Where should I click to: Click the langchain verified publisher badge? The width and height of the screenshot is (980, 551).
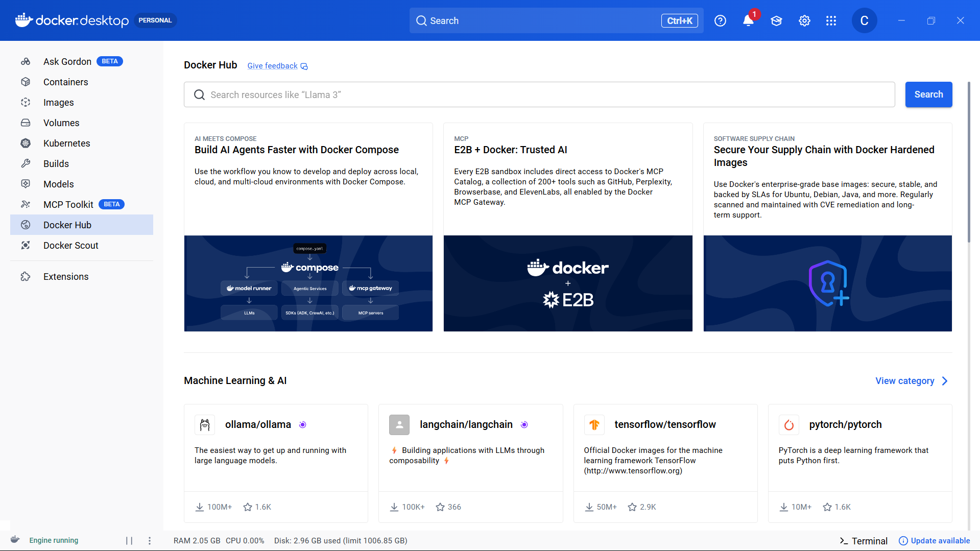(x=524, y=425)
